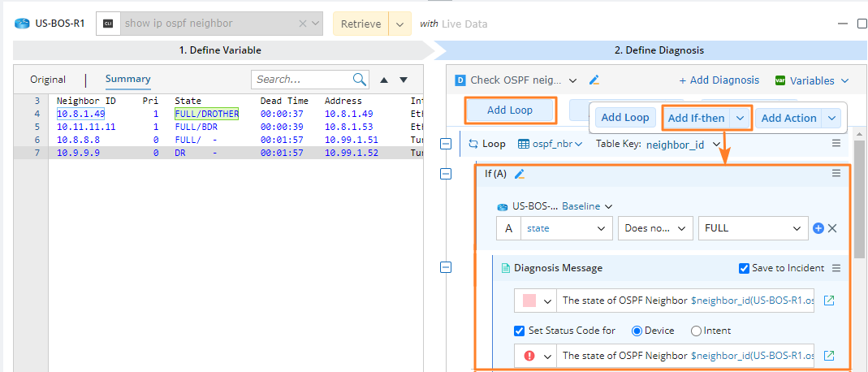Image resolution: width=868 pixels, height=372 pixels.
Task: Open the pink message's pop-out editor icon
Action: click(829, 301)
